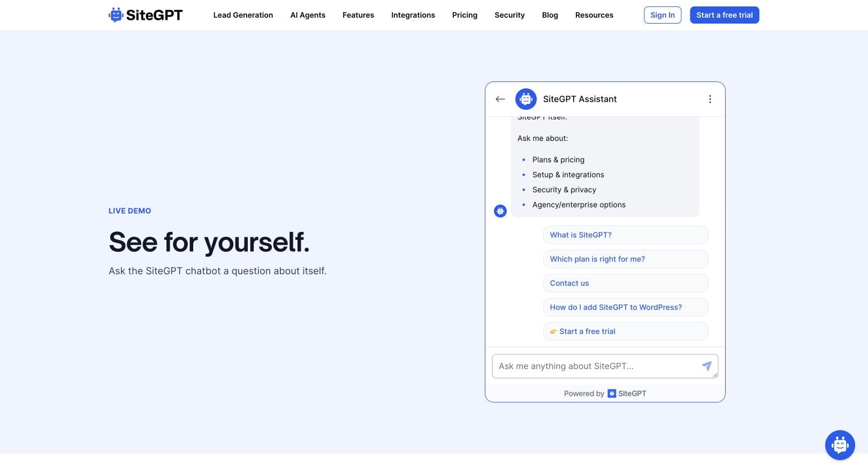Viewport: 868px width, 473px height.
Task: Click the header Start a free trial button
Action: [x=724, y=15]
